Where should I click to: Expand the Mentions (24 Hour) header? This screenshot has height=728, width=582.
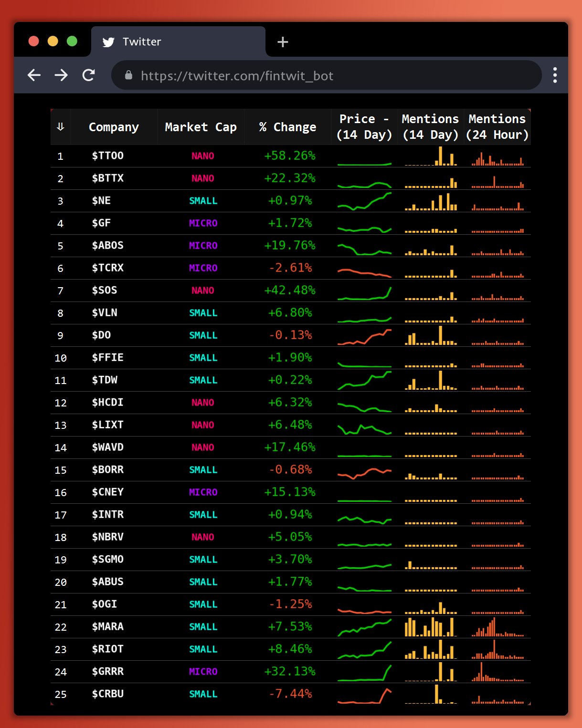tap(497, 126)
